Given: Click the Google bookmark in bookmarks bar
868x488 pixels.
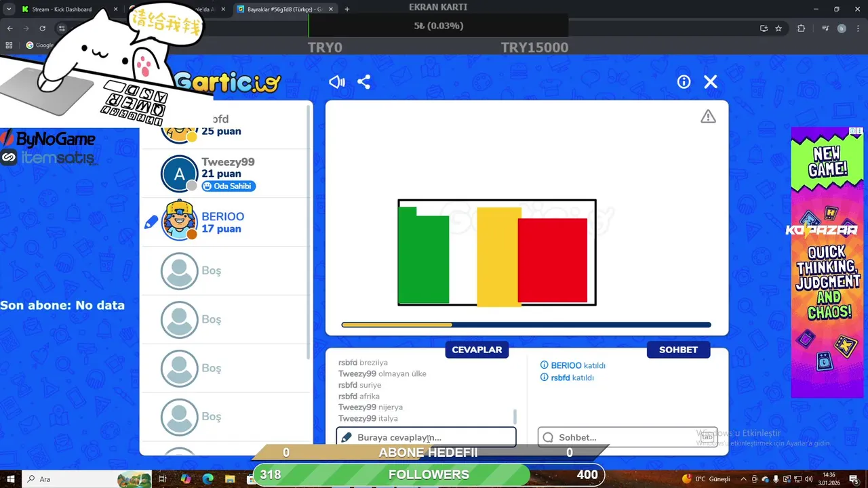Looking at the screenshot, I should (x=39, y=45).
